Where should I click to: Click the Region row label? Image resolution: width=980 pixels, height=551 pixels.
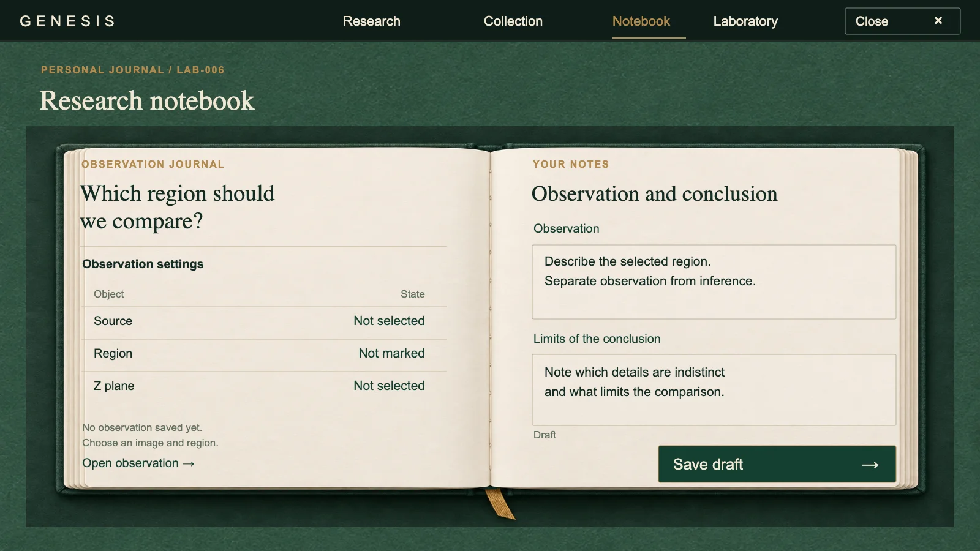tap(113, 353)
